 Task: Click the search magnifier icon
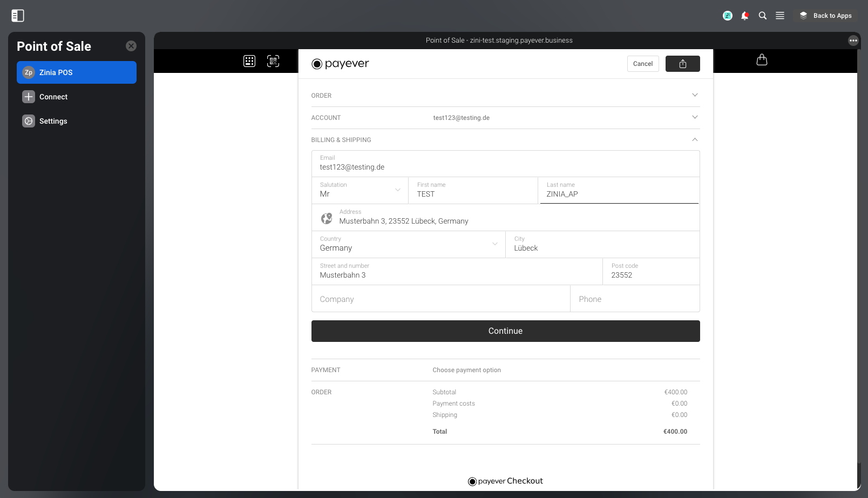[763, 16]
